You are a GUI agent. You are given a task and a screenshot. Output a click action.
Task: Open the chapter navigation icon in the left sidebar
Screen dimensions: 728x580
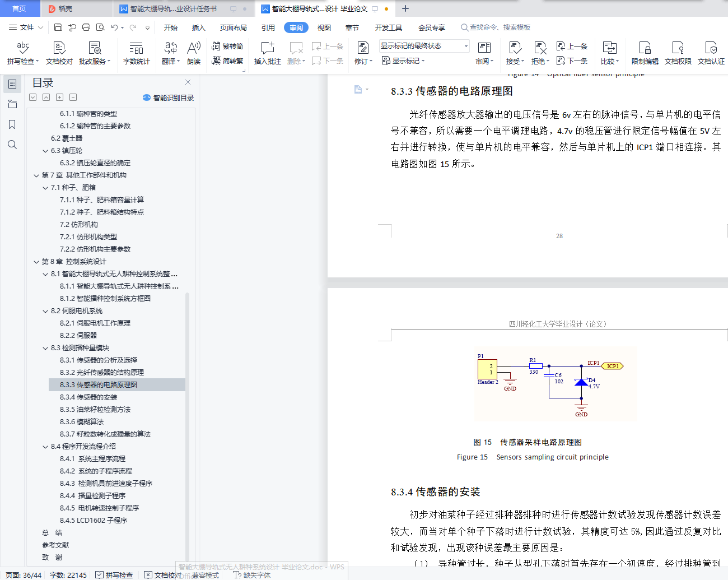[x=12, y=104]
